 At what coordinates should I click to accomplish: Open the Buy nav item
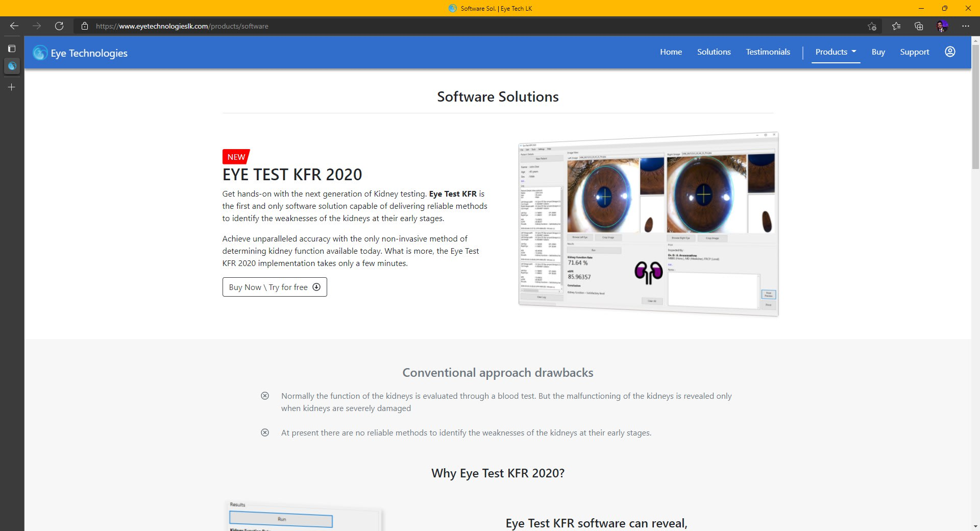click(878, 52)
